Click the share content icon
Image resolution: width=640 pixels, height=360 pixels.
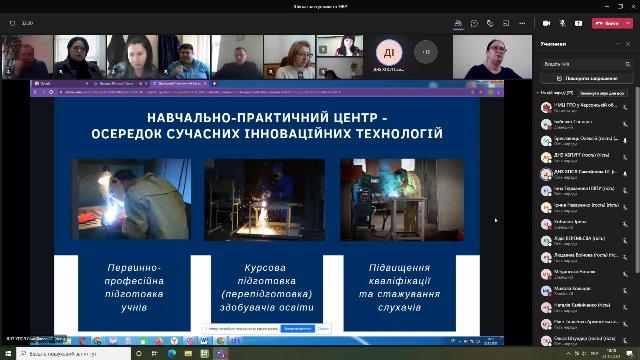[578, 23]
